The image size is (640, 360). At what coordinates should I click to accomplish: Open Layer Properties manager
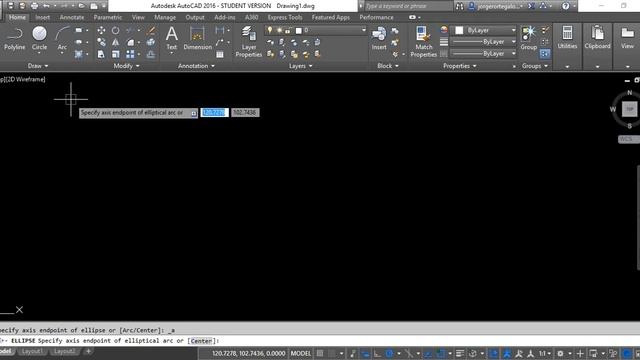click(x=249, y=41)
